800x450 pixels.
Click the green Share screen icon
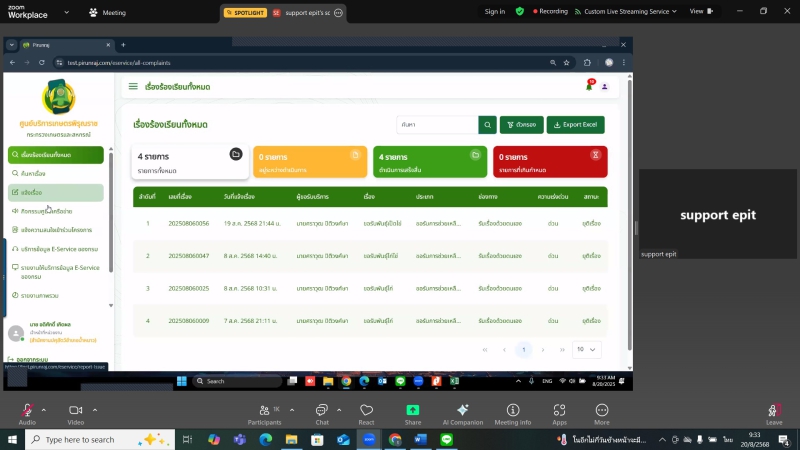pos(413,410)
